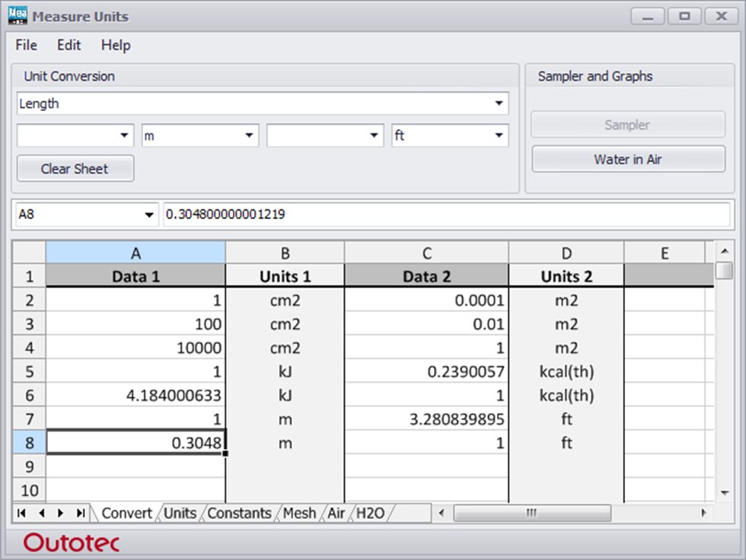Viewport: 746px width, 560px height.
Task: Expand the A8 cell reference dropdown
Action: pyautogui.click(x=149, y=214)
